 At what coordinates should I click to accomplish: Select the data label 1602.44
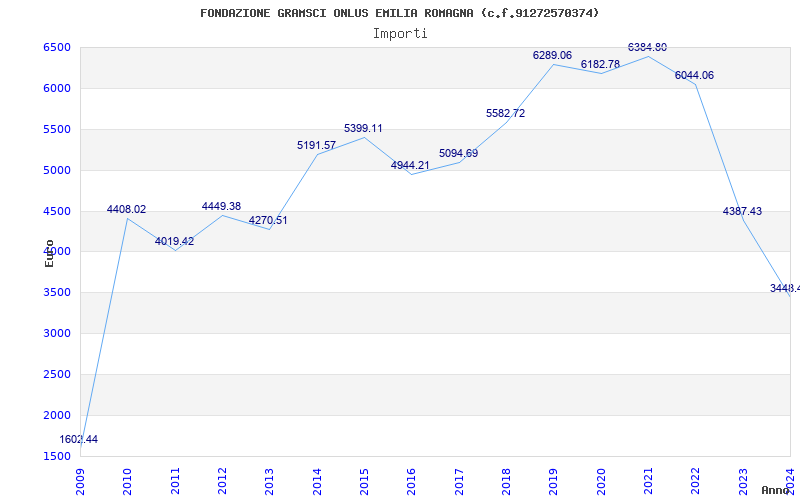pyautogui.click(x=79, y=439)
